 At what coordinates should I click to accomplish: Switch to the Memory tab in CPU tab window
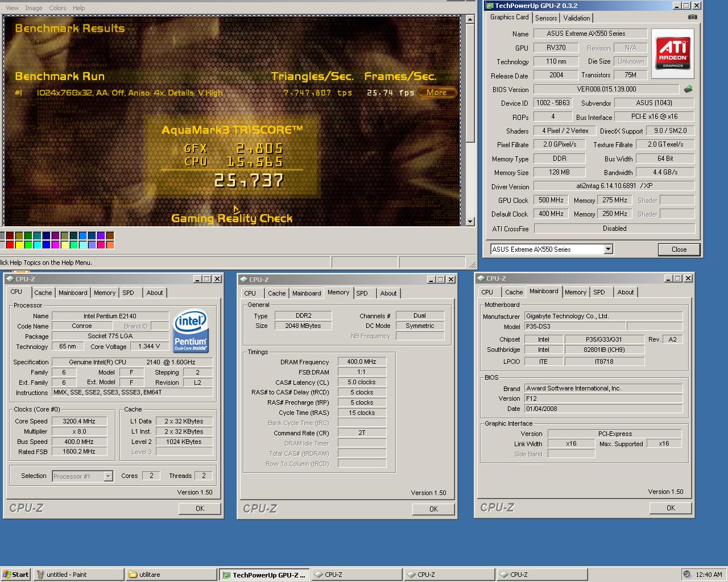click(x=105, y=293)
